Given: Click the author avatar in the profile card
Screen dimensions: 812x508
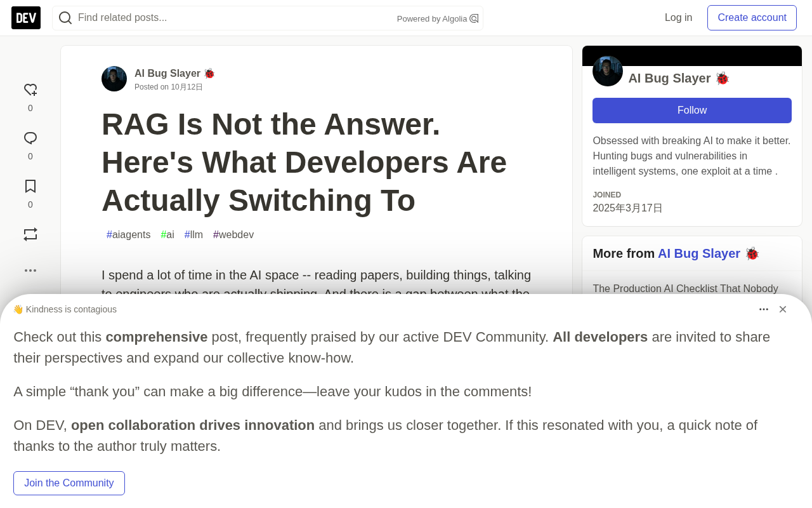Looking at the screenshot, I should pos(608,71).
